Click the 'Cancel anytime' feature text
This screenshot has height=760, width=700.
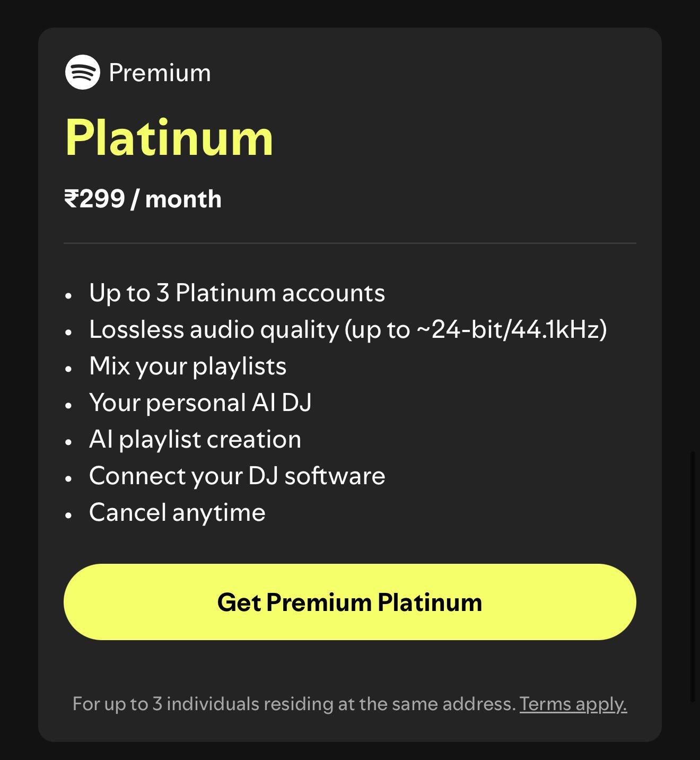[177, 513]
